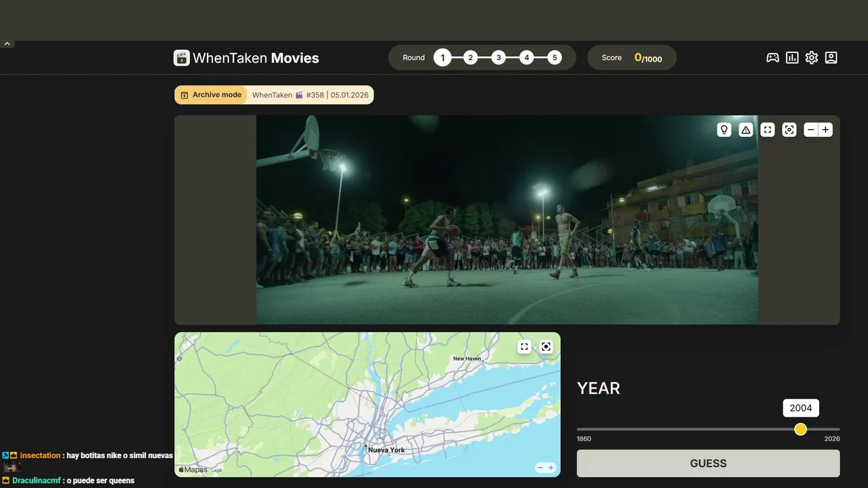Viewport: 868px width, 488px height.
Task: Select round 2 indicator
Action: click(471, 58)
